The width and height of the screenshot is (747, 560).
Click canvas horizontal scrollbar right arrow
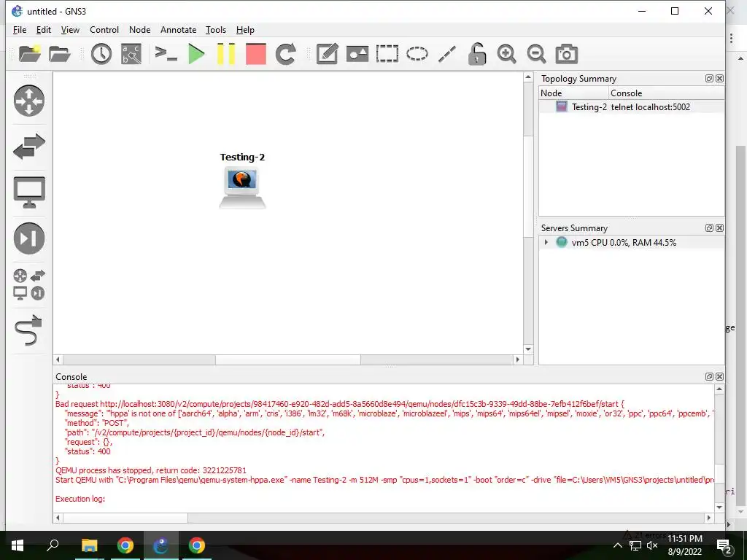(x=518, y=359)
